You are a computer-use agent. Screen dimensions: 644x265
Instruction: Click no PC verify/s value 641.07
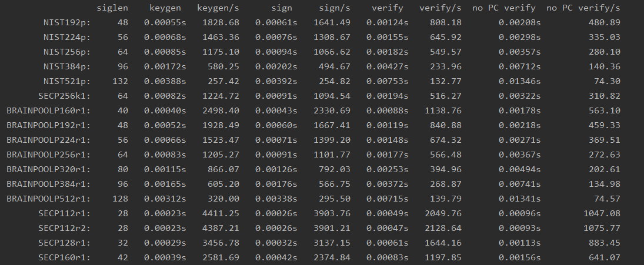605,257
